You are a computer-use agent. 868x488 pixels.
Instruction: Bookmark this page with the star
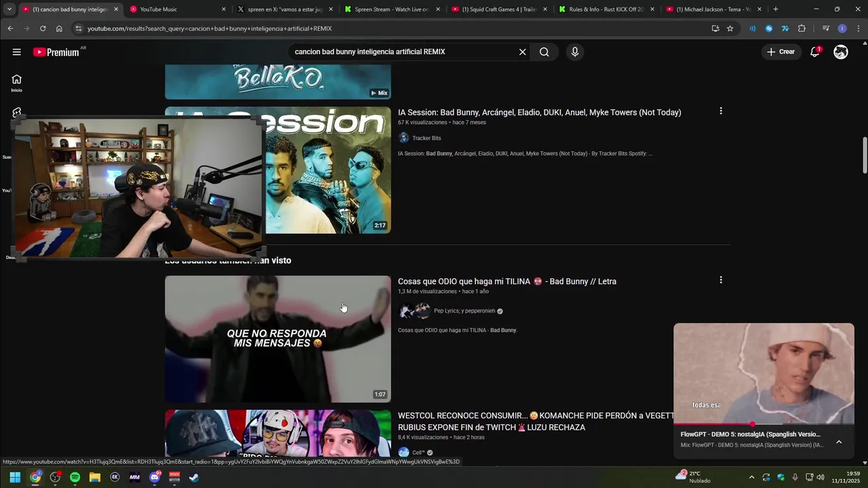(x=730, y=28)
